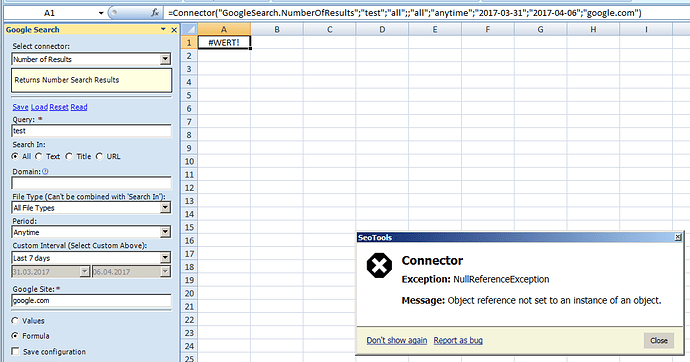Select column D header
Viewport: 690px width, 362px height.
pyautogui.click(x=382, y=29)
